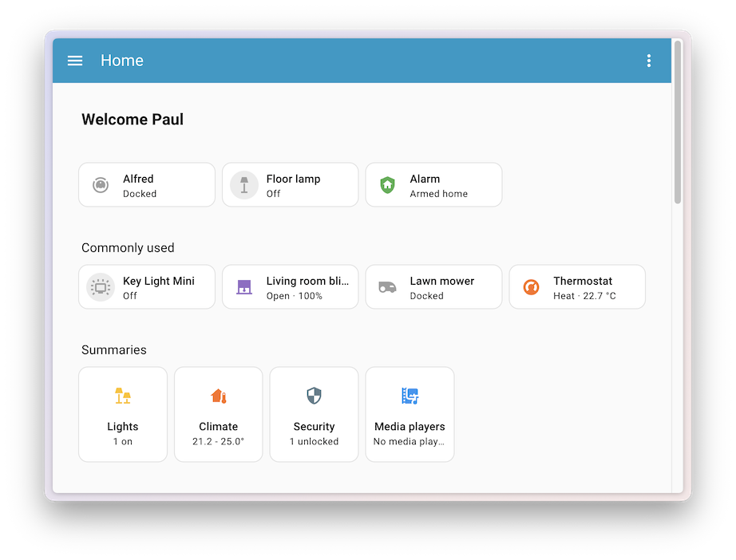Screen dimensions: 736x560
Task: Click the Alfred vacuum robot icon
Action: pos(100,184)
